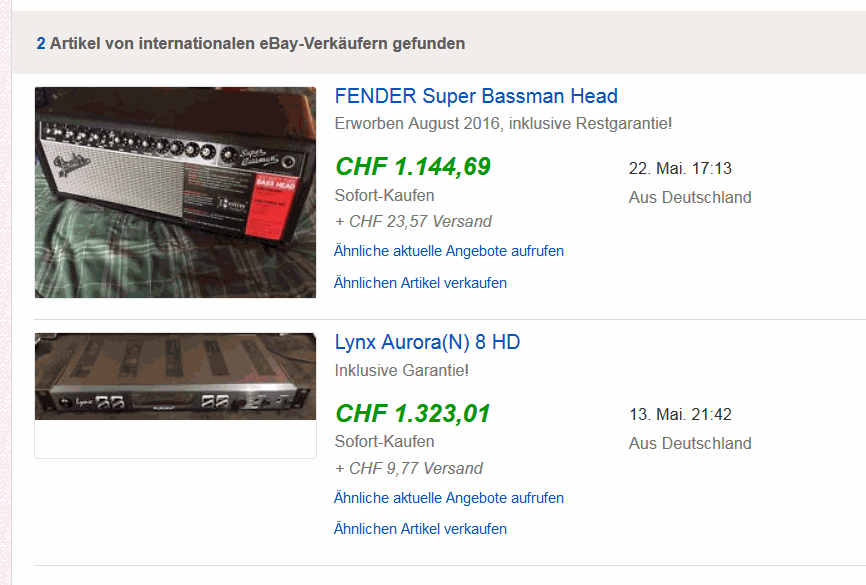The image size is (866, 585).
Task: Open the Lynx Aurora(N) 8 HD listing title
Action: point(427,342)
